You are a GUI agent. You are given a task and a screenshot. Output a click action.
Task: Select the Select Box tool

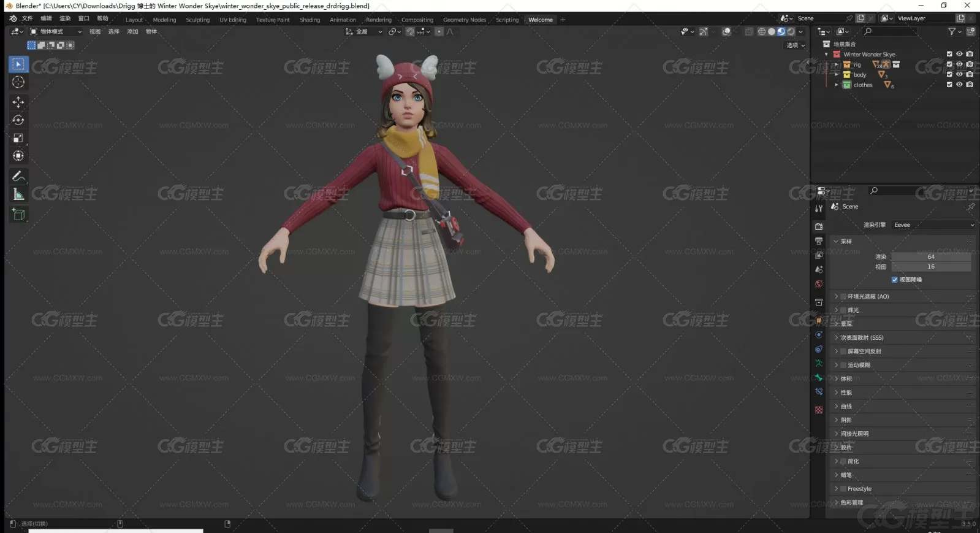18,64
